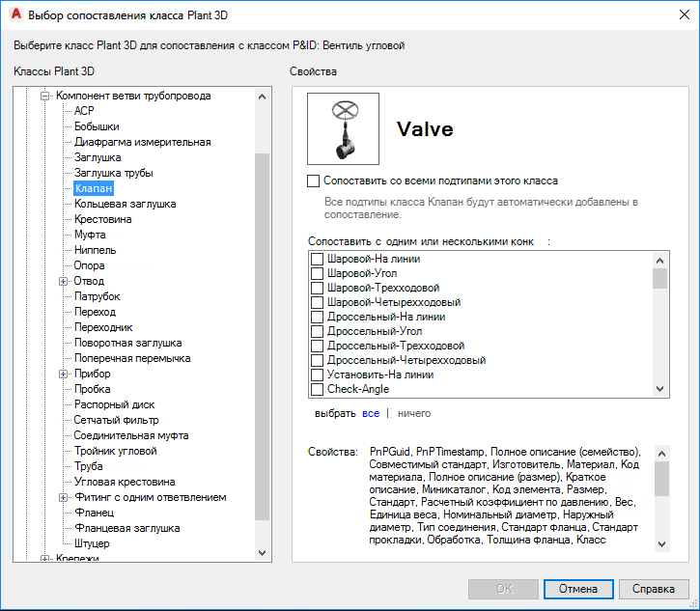
Task: Click the subtype list scrollbar thumb
Action: (x=659, y=279)
